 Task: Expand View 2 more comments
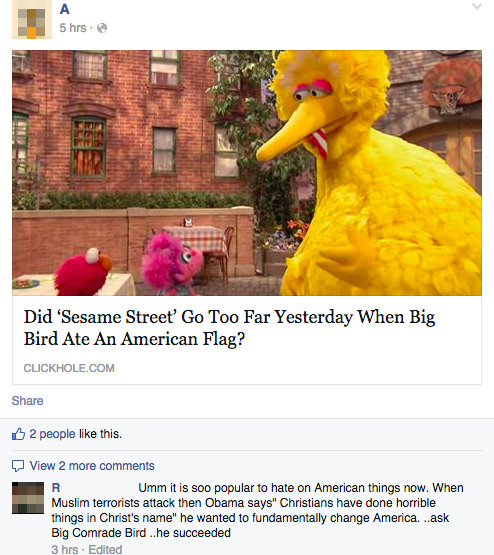(x=92, y=466)
